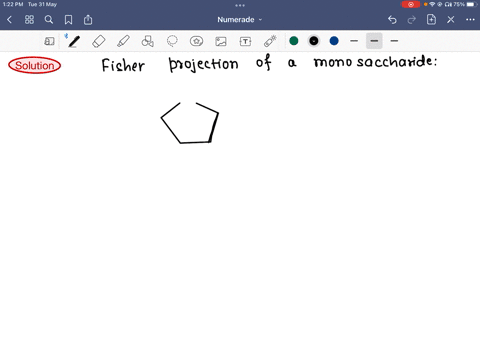The height and width of the screenshot is (360, 480).
Task: Choose the green pen color
Action: coord(294,41)
